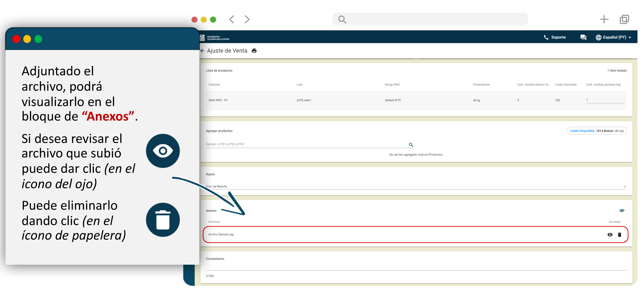Click the browser forward navigation arrow

point(247,19)
